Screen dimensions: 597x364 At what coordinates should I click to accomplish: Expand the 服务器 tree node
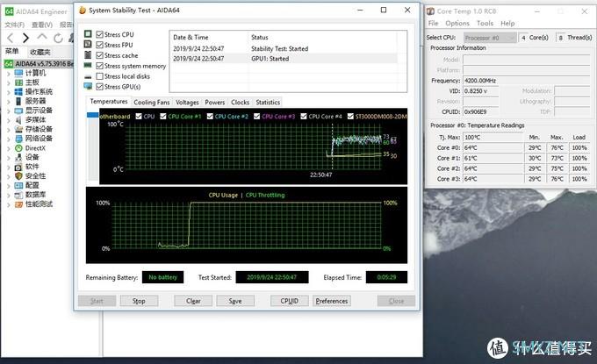point(9,101)
